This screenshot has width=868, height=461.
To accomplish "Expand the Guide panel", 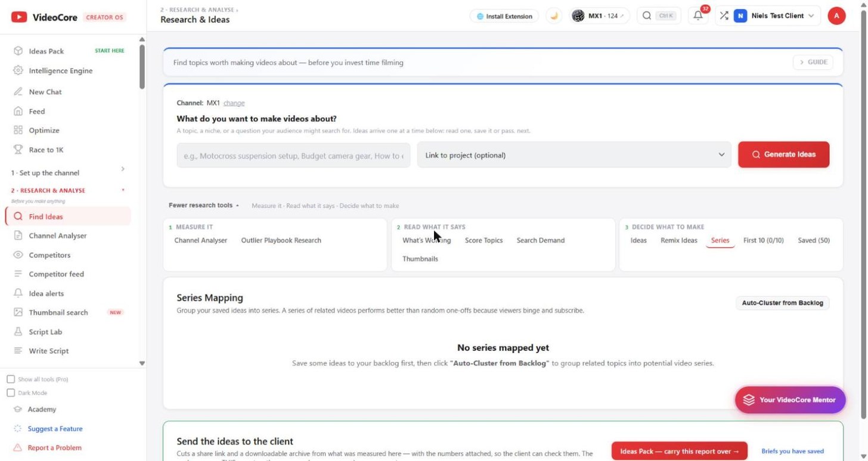I will tap(813, 62).
